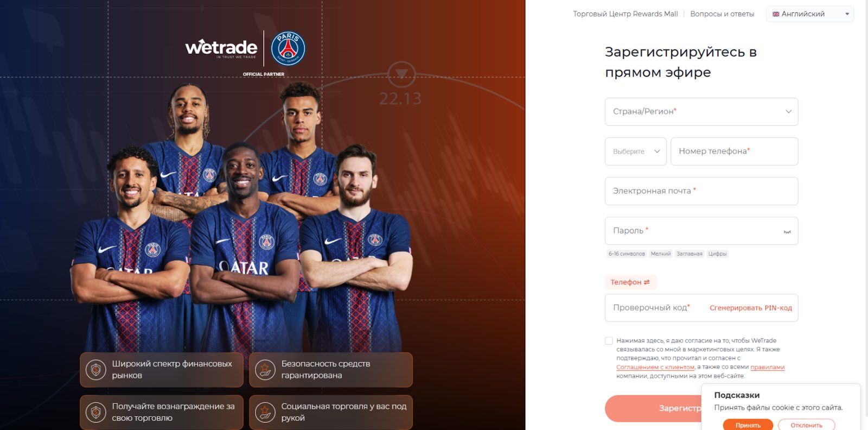Click the Принять cookie button
Viewport: 868px width, 430px height.
click(x=748, y=425)
